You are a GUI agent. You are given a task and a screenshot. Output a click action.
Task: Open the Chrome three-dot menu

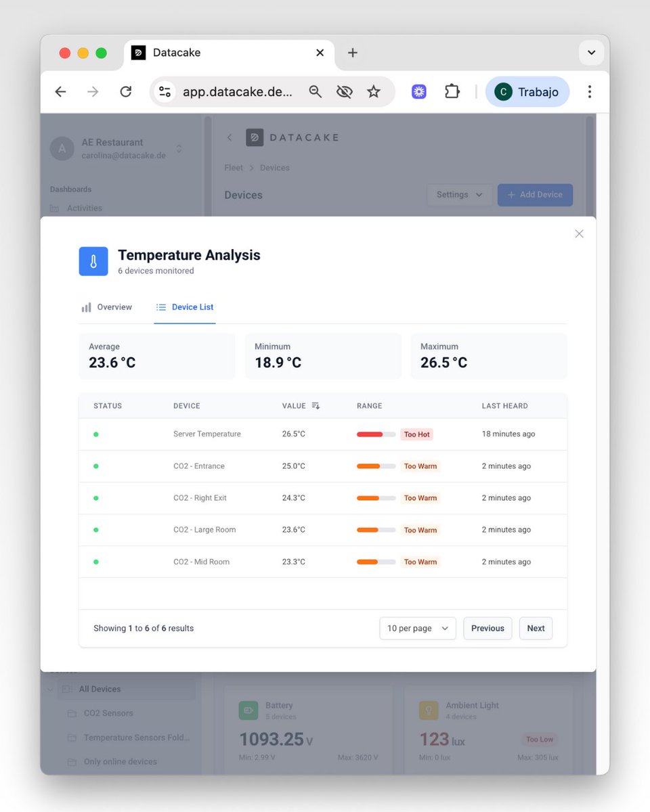(x=590, y=92)
